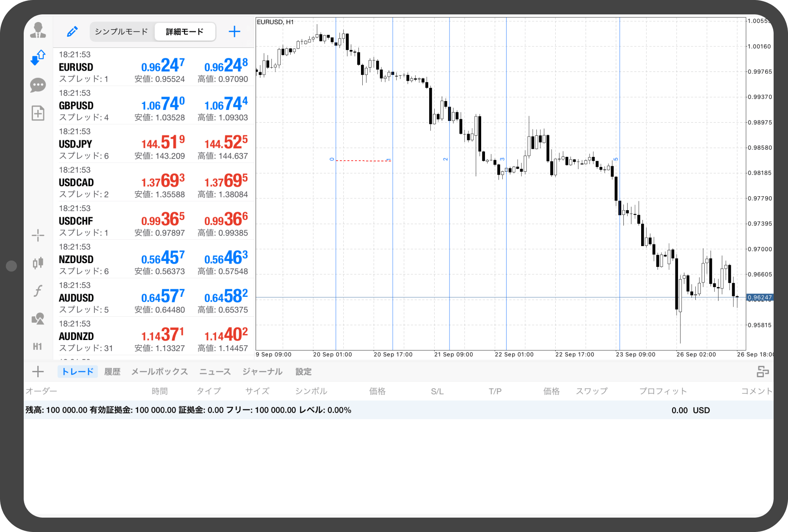788x532 pixels.
Task: Toggle the panel layout icon at right
Action: click(763, 372)
